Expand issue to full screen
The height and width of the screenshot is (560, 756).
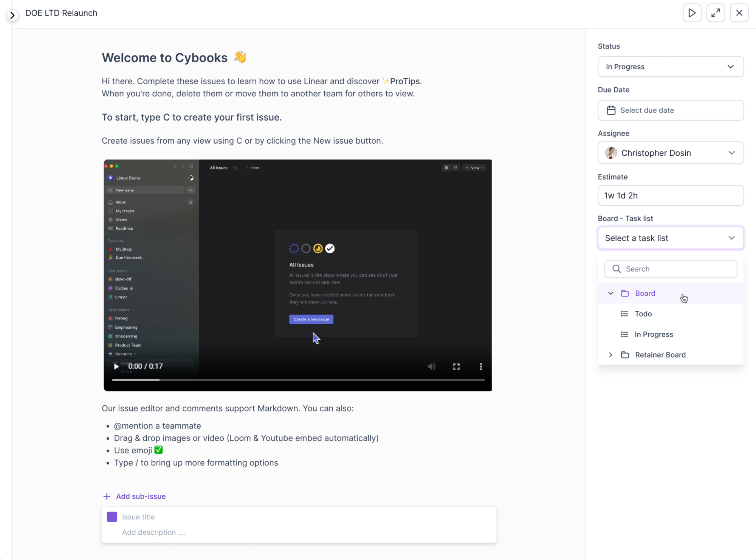tap(716, 13)
